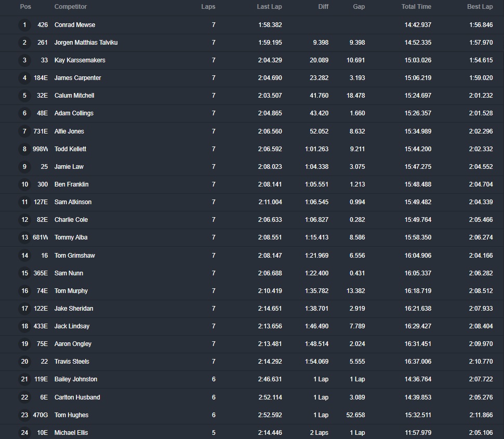Click the Total Time column header

(416, 7)
